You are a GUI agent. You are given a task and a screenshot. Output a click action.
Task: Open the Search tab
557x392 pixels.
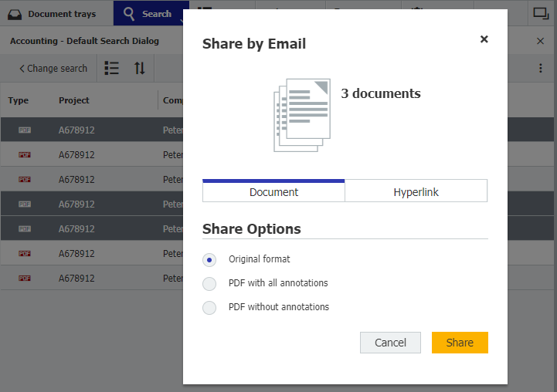click(148, 14)
